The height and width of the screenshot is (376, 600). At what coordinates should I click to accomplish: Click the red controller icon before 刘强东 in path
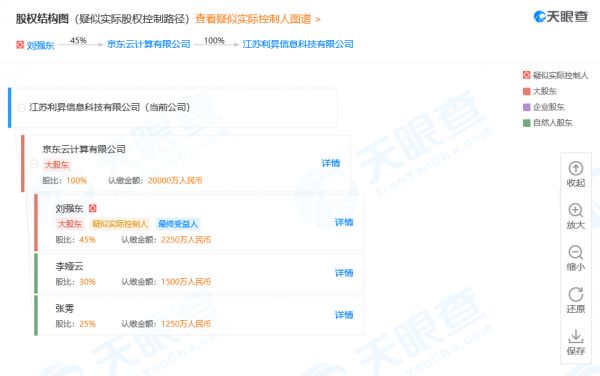coord(20,45)
